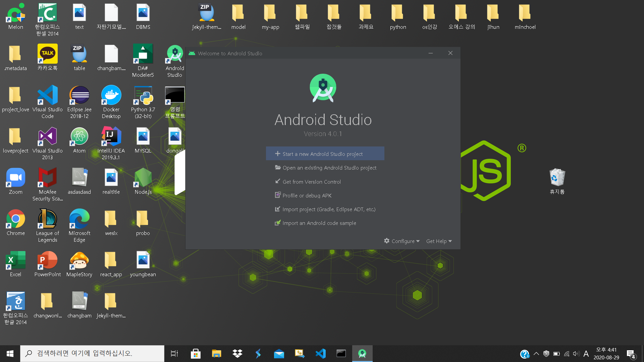644x362 pixels.
Task: Select the probo folder on desktop
Action: [x=143, y=222]
